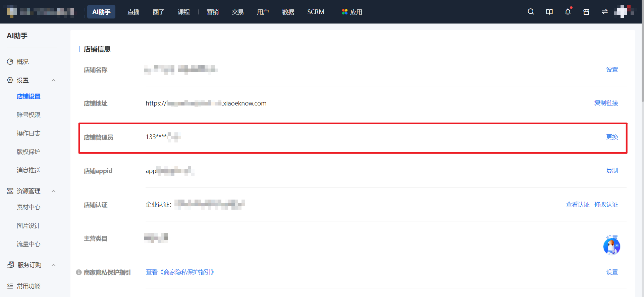The height and width of the screenshot is (297, 644).
Task: Open the floating assistant robot icon
Action: [x=612, y=247]
